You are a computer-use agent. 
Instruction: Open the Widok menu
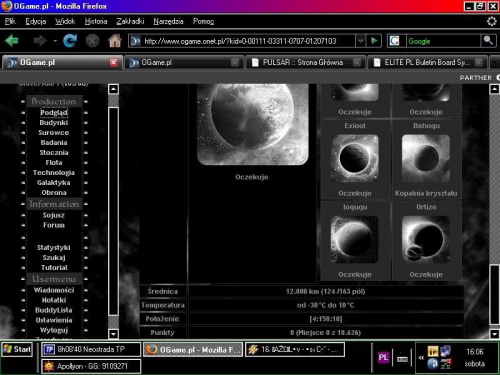65,21
